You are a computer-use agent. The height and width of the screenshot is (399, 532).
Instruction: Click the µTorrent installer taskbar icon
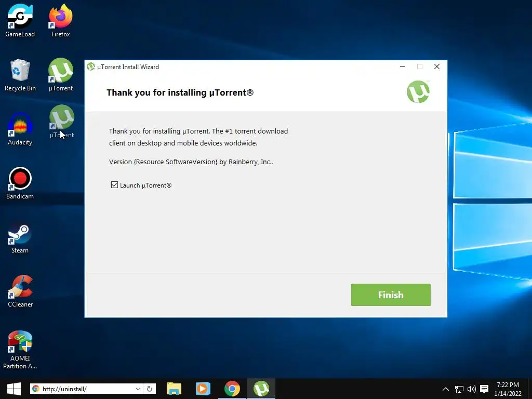coord(261,389)
